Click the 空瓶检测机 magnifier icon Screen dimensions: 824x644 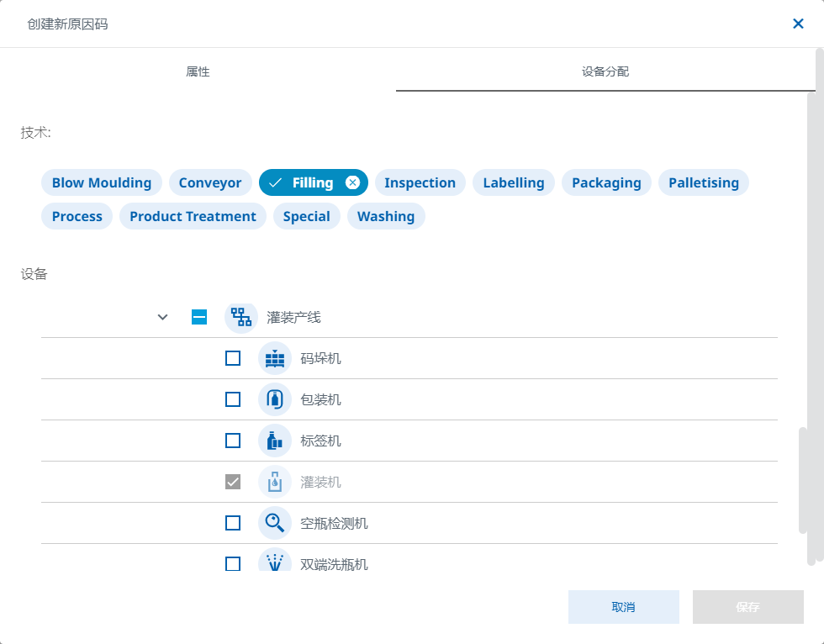point(275,524)
